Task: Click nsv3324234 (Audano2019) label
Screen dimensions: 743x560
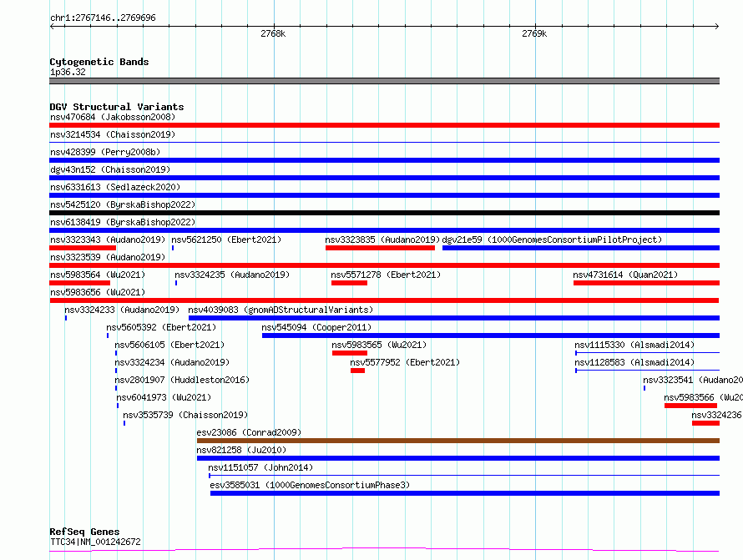Action: click(x=172, y=362)
